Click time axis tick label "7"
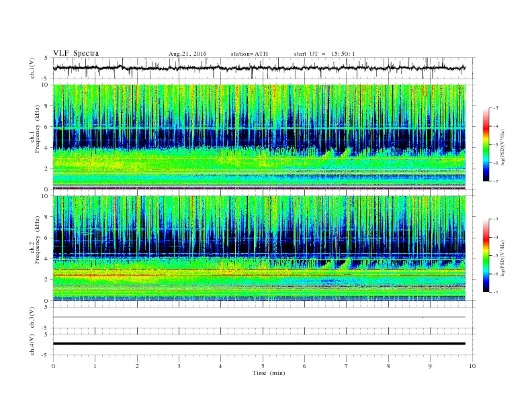 (x=347, y=366)
